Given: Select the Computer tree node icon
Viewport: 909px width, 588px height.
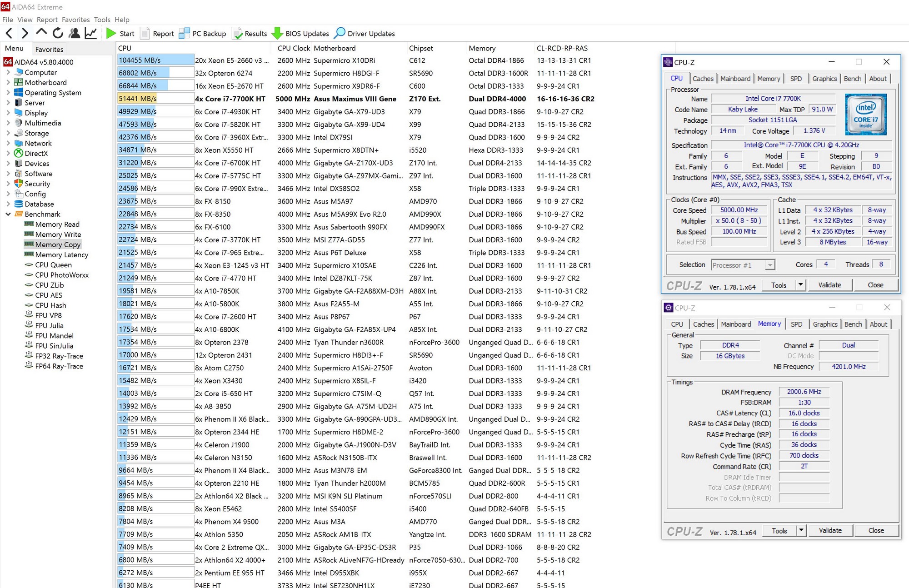Looking at the screenshot, I should pos(19,72).
